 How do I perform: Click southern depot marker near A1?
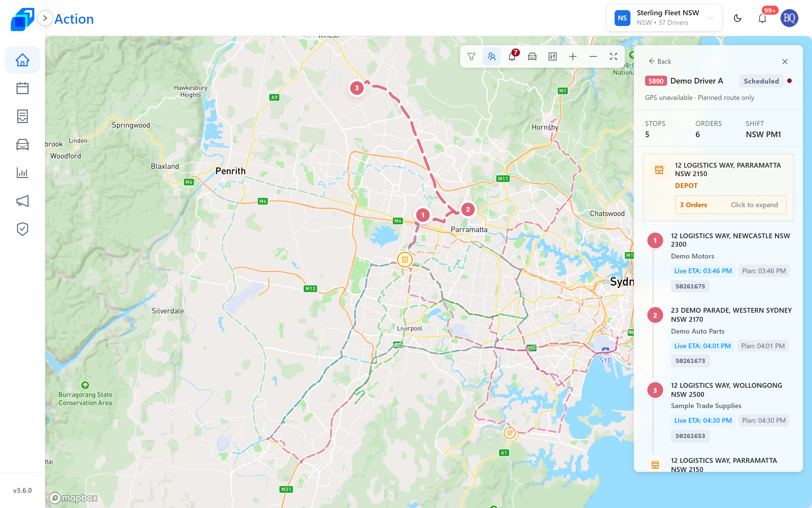(x=510, y=433)
